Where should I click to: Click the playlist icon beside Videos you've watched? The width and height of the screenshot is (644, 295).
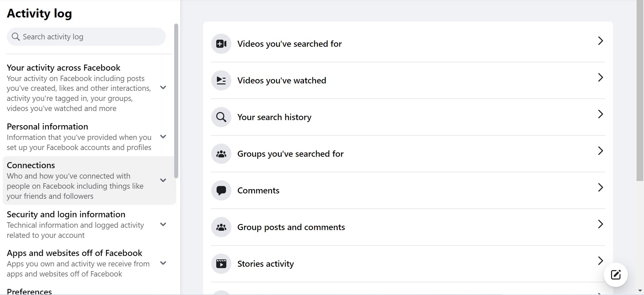click(x=221, y=80)
